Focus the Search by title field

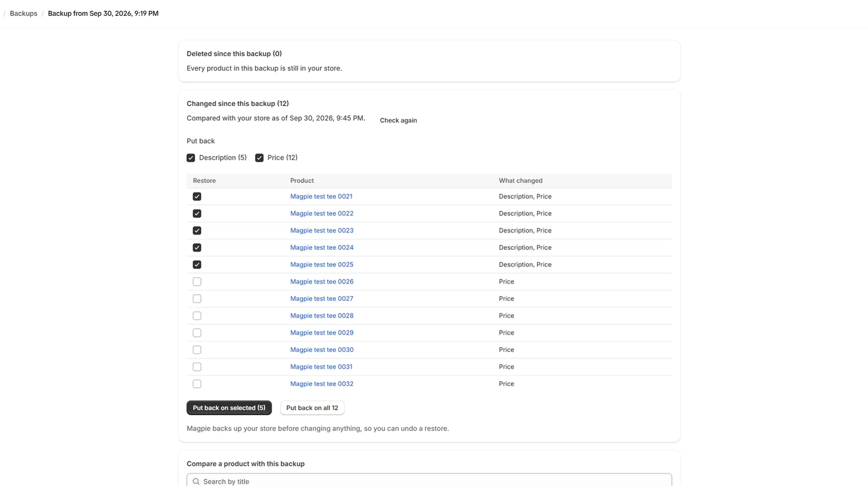coord(429,481)
